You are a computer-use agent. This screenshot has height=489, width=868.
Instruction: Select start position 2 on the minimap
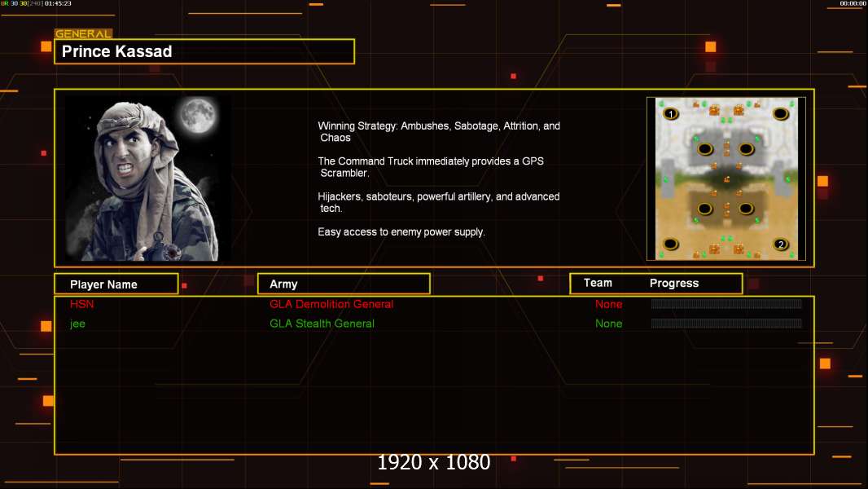point(781,244)
